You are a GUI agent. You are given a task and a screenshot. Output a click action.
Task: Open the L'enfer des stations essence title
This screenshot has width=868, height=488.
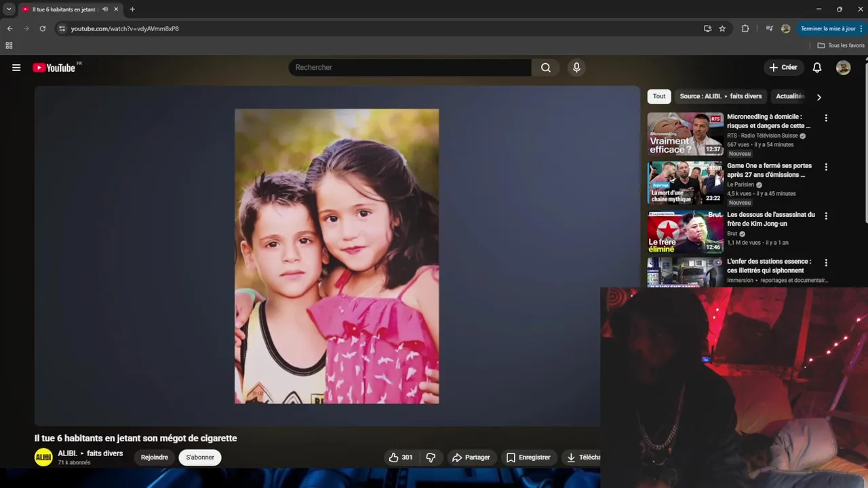(x=769, y=266)
